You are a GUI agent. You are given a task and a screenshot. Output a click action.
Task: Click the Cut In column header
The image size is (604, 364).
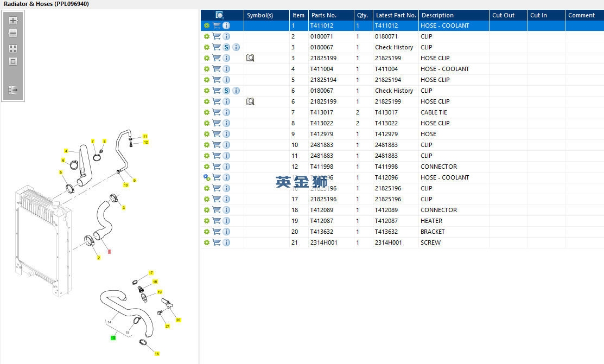(x=546, y=15)
